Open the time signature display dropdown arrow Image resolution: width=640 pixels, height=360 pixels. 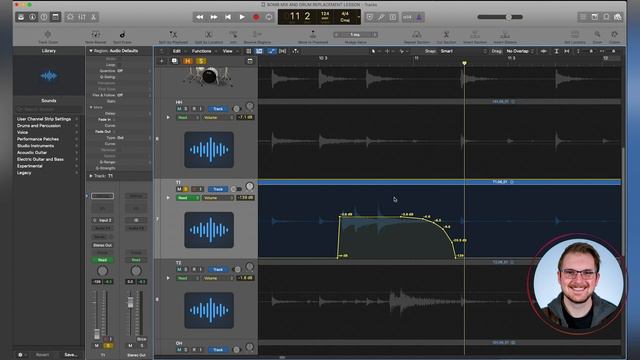tap(358, 17)
